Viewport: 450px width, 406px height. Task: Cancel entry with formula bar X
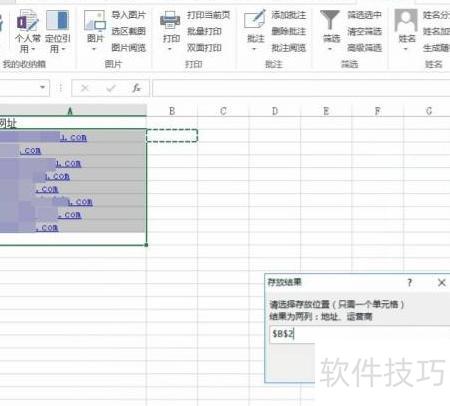[85, 88]
